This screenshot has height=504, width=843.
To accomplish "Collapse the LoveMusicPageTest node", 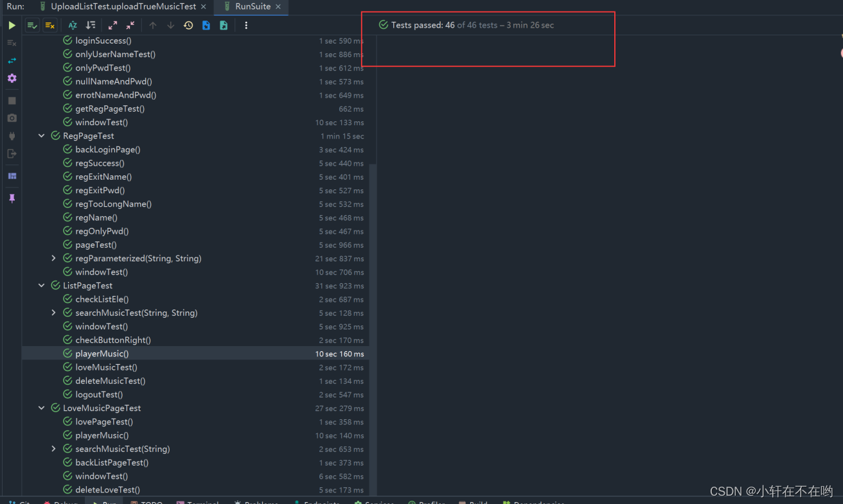I will [x=42, y=408].
